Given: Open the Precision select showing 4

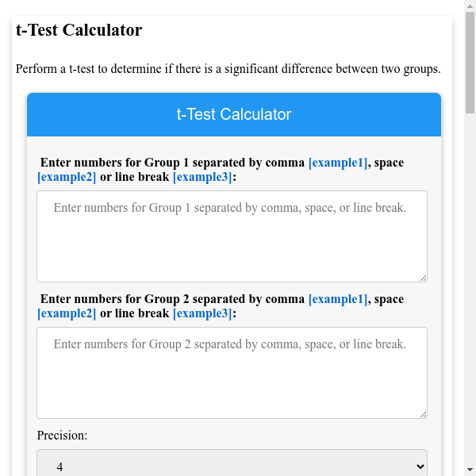Looking at the screenshot, I should (232, 466).
